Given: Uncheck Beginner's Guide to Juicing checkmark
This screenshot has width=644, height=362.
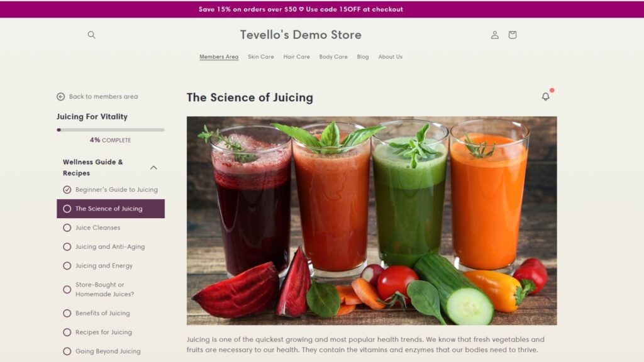Looking at the screenshot, I should pyautogui.click(x=67, y=190).
